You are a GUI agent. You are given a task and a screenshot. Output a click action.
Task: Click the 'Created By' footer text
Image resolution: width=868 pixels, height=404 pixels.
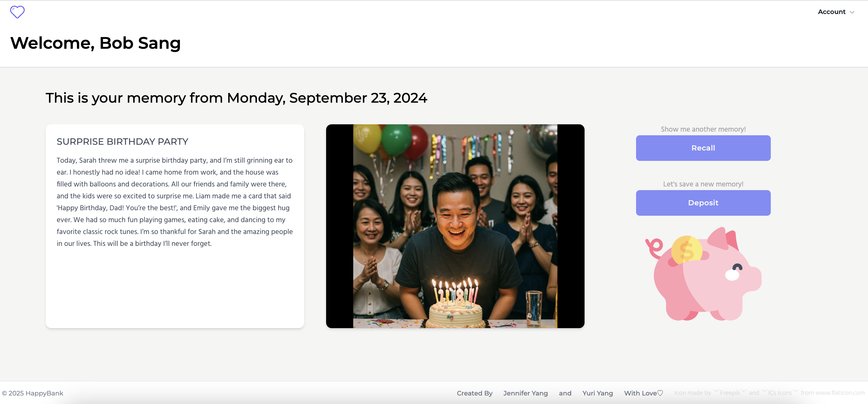point(475,393)
